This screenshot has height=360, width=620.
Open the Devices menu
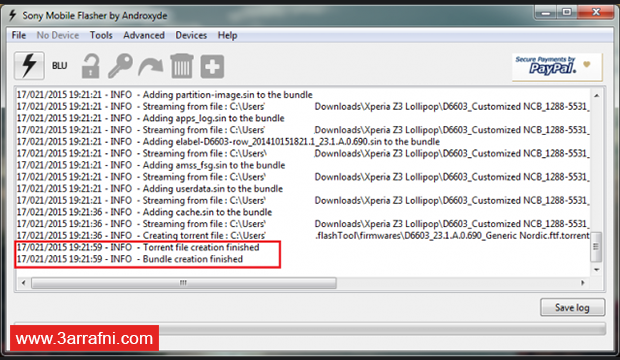[191, 35]
